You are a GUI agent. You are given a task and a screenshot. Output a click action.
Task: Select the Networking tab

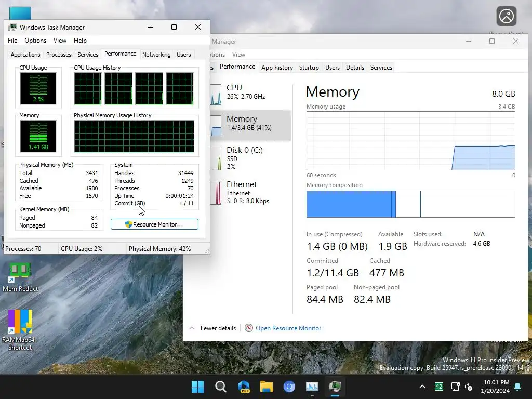(156, 55)
